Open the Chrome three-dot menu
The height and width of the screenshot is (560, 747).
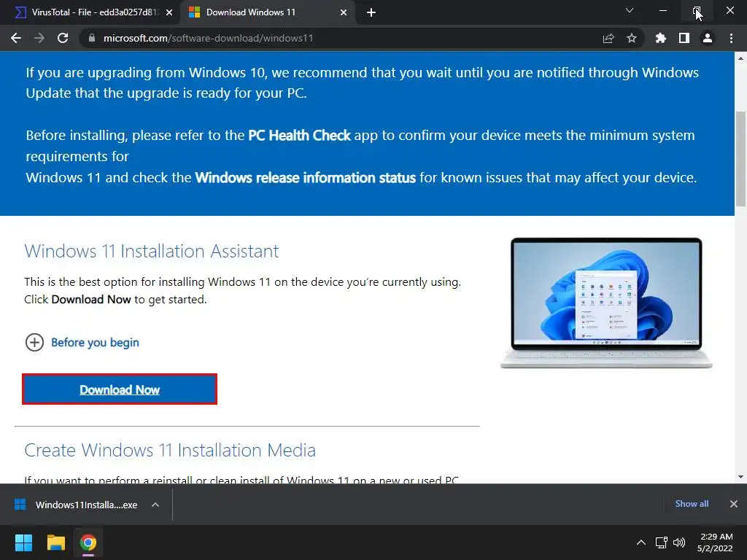click(x=731, y=38)
